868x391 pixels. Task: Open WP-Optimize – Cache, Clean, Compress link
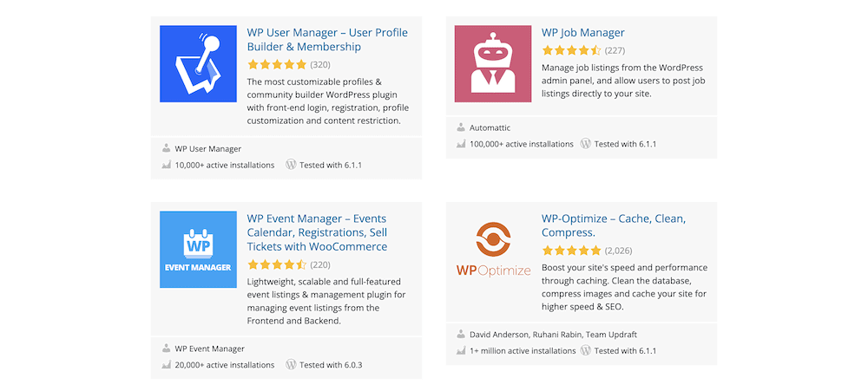point(614,225)
